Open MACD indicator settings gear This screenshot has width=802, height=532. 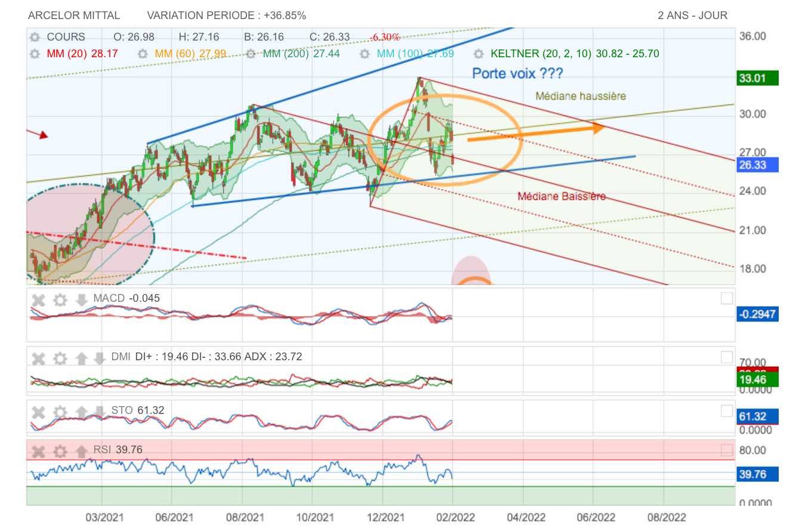point(60,299)
